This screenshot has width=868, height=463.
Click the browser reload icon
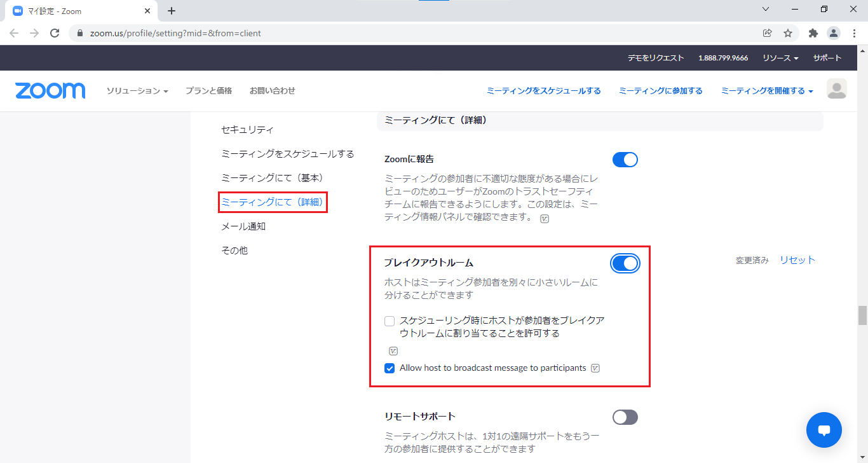coord(55,33)
